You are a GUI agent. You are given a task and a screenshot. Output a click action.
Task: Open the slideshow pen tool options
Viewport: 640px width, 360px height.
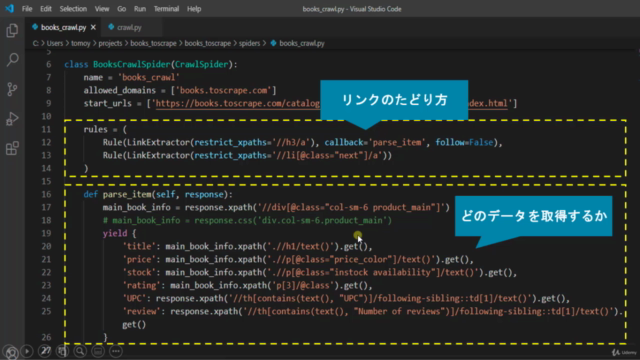[x=45, y=351]
